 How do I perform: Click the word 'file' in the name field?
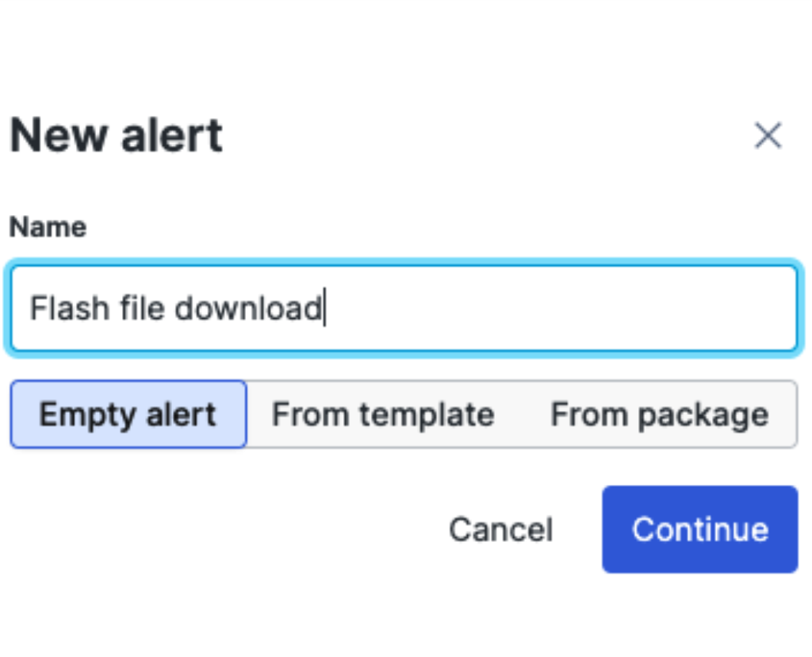point(141,309)
